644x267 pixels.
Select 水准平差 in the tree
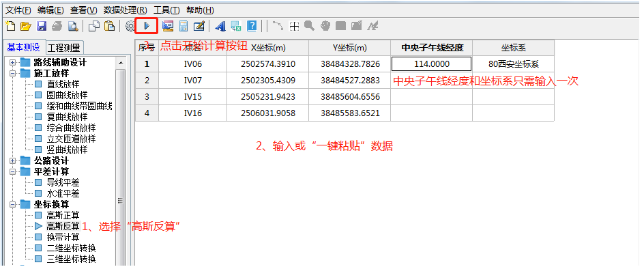(x=63, y=193)
